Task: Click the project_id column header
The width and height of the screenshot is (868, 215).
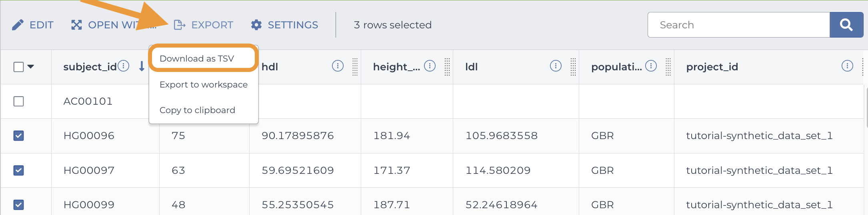Action: pyautogui.click(x=712, y=67)
